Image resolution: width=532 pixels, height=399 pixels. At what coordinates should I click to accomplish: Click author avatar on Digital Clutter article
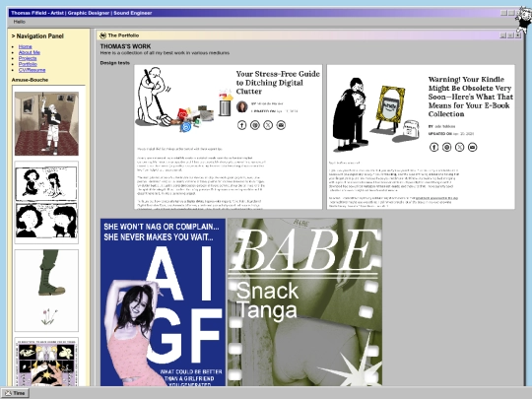coord(242,106)
